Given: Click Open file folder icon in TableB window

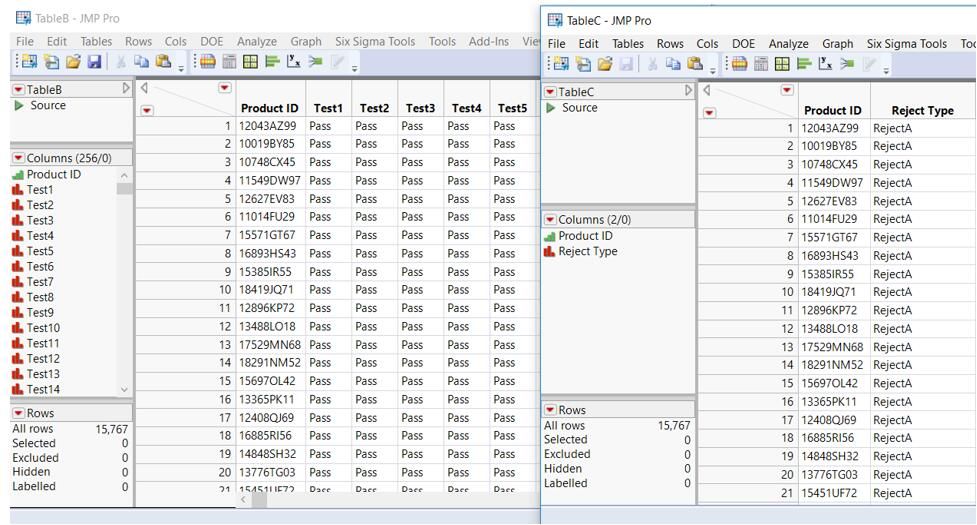Looking at the screenshot, I should [74, 61].
